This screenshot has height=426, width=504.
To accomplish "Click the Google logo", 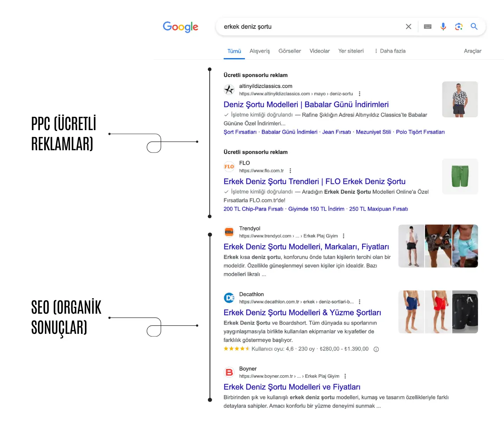I will (x=180, y=27).
